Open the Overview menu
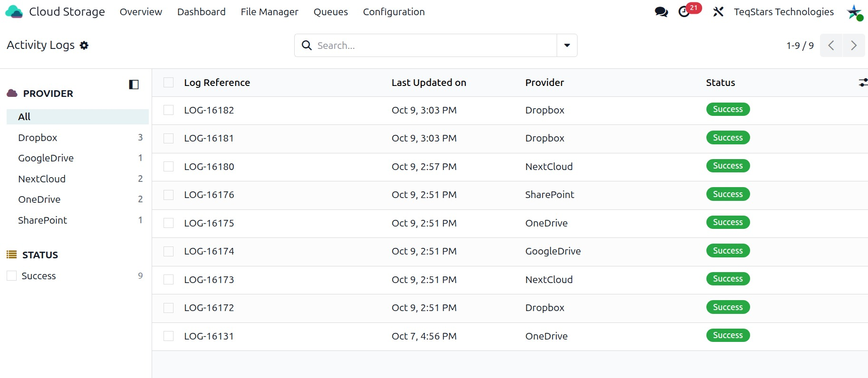 (x=141, y=12)
